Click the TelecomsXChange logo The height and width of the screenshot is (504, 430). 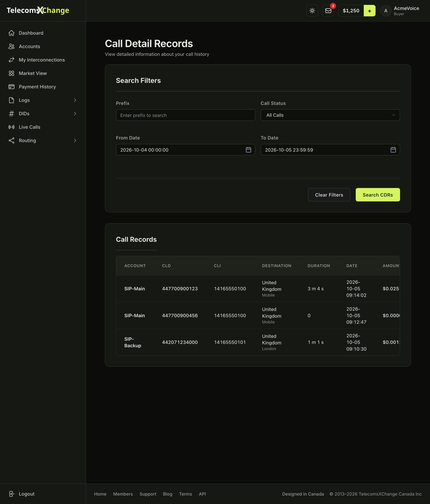click(x=38, y=10)
